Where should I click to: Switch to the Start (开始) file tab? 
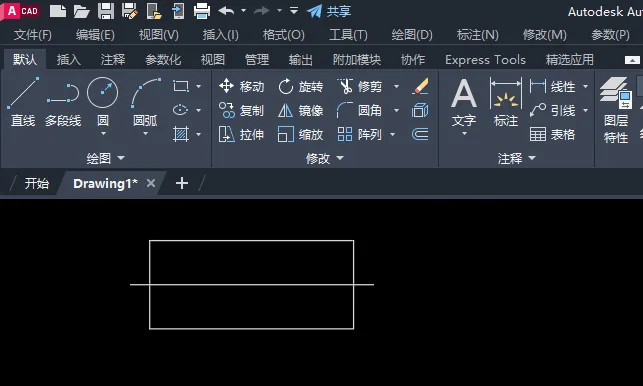(x=36, y=183)
